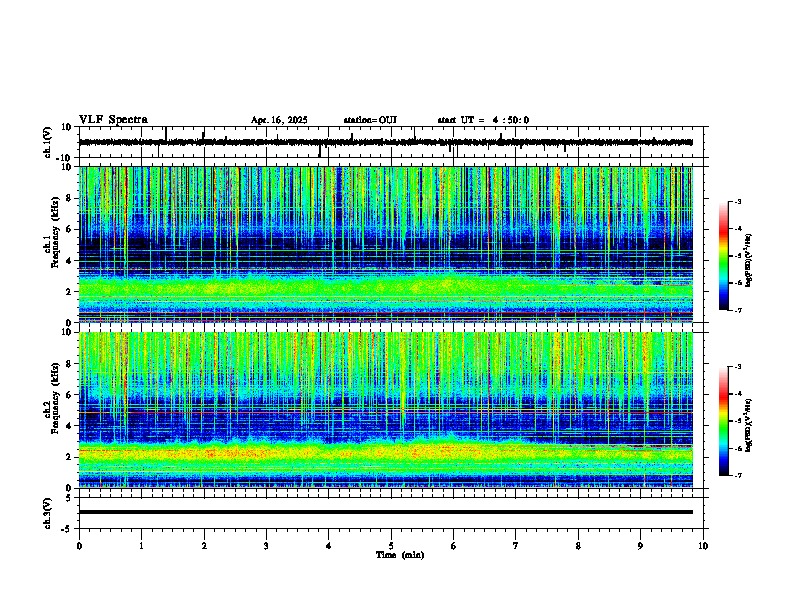Select the date "Apr. 16, 2025"

(x=279, y=120)
